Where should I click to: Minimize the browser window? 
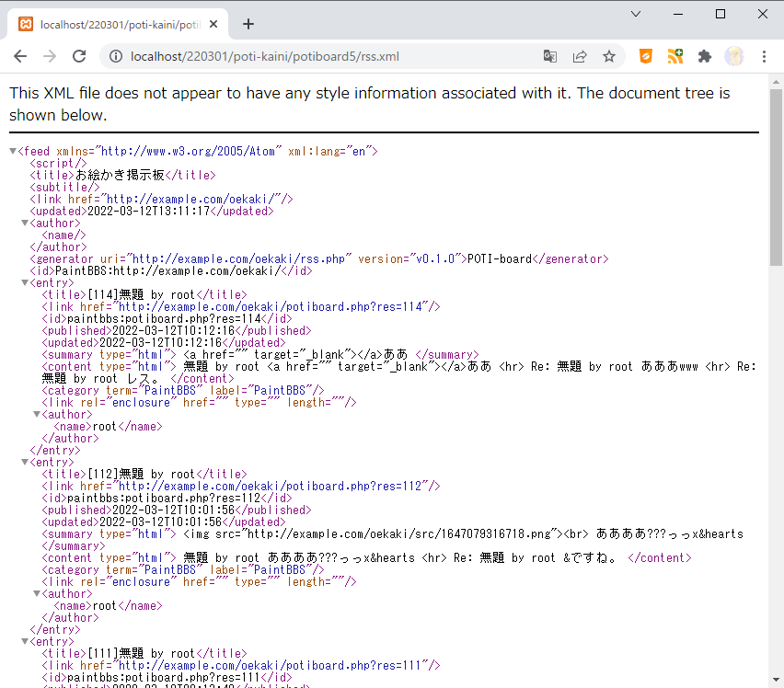678,14
